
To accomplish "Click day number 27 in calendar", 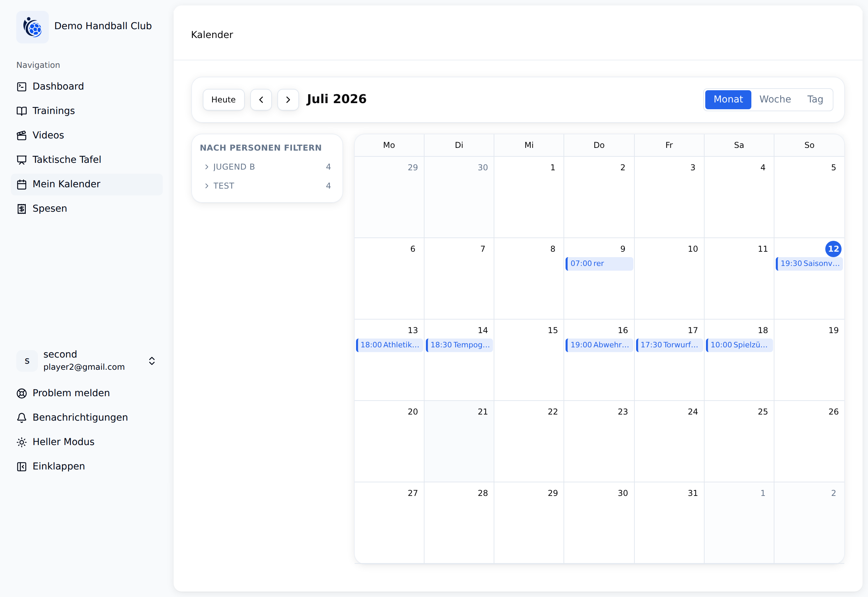I will click(413, 494).
